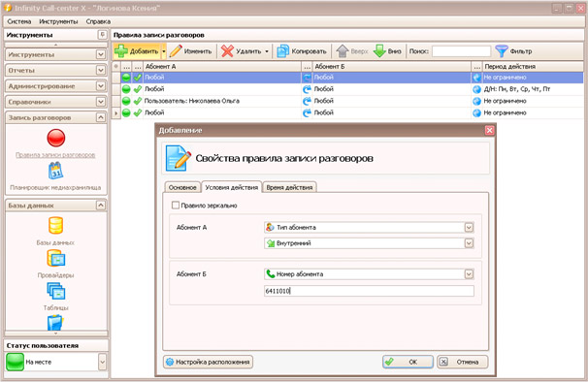
Task: Switch to the Время действия tab
Action: [289, 187]
